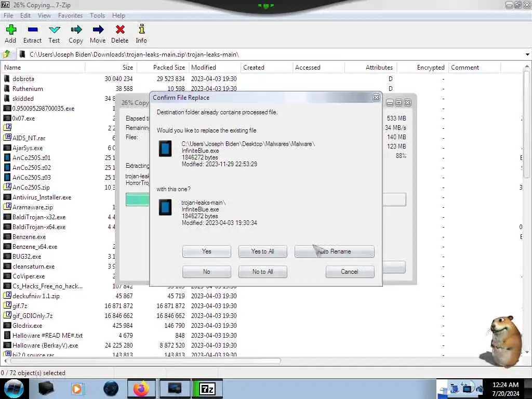This screenshot has height=399, width=532.
Task: Close the Confirm File Replace dialog
Action: click(376, 97)
